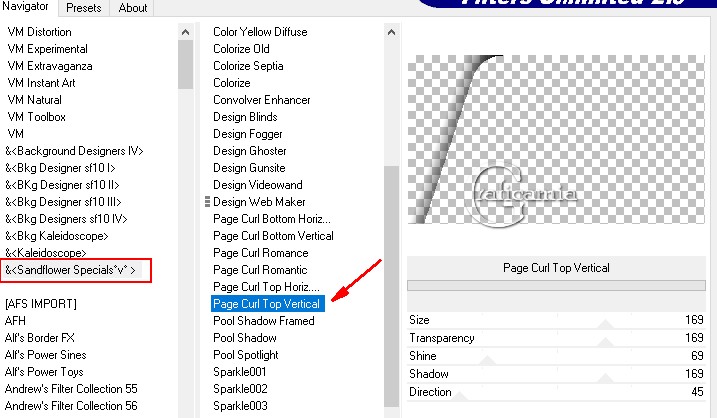717x418 pixels.
Task: Choose Sparkle003 filter
Action: click(240, 406)
